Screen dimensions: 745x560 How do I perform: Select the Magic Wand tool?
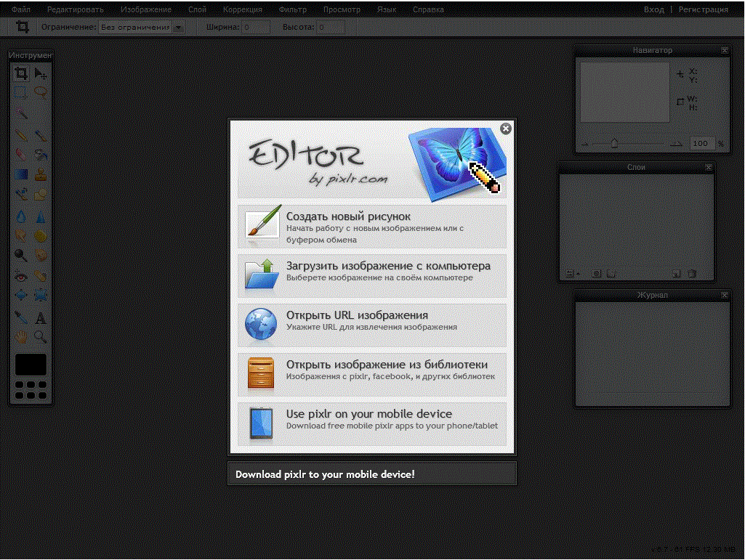pyautogui.click(x=21, y=113)
